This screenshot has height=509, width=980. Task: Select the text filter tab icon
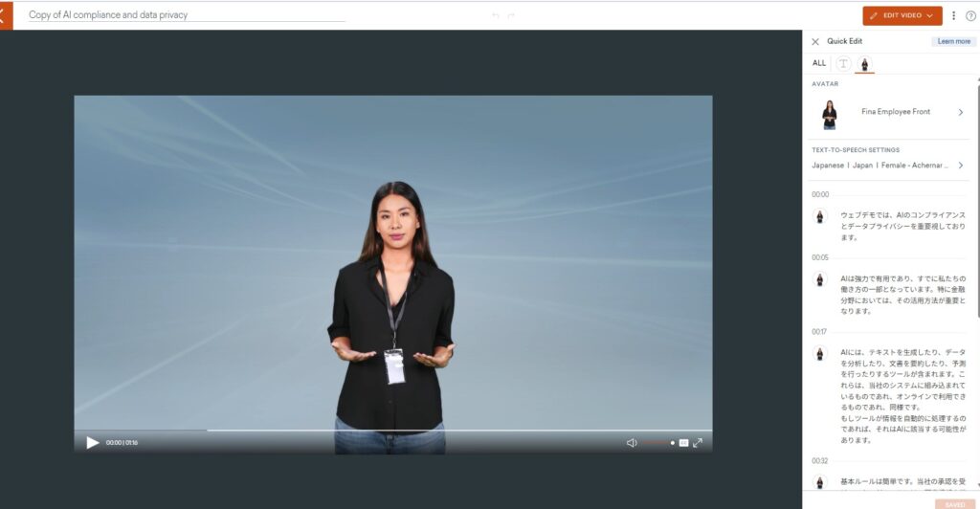click(x=843, y=63)
